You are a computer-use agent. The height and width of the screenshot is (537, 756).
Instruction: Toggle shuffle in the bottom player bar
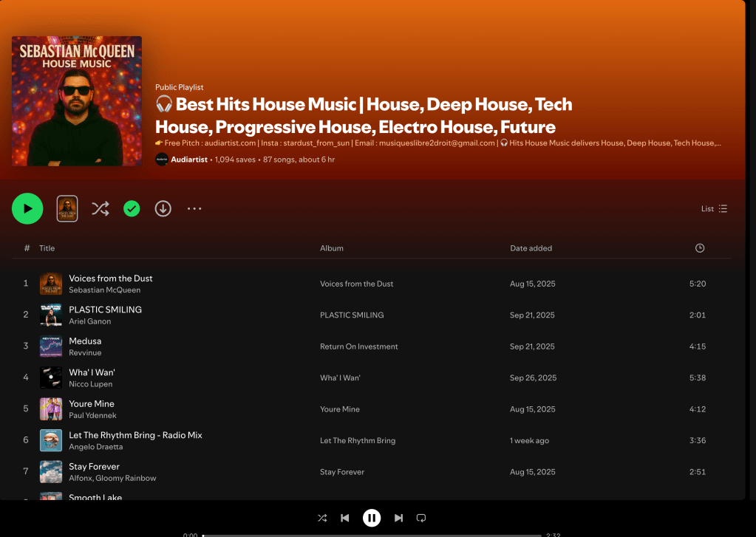pos(322,519)
